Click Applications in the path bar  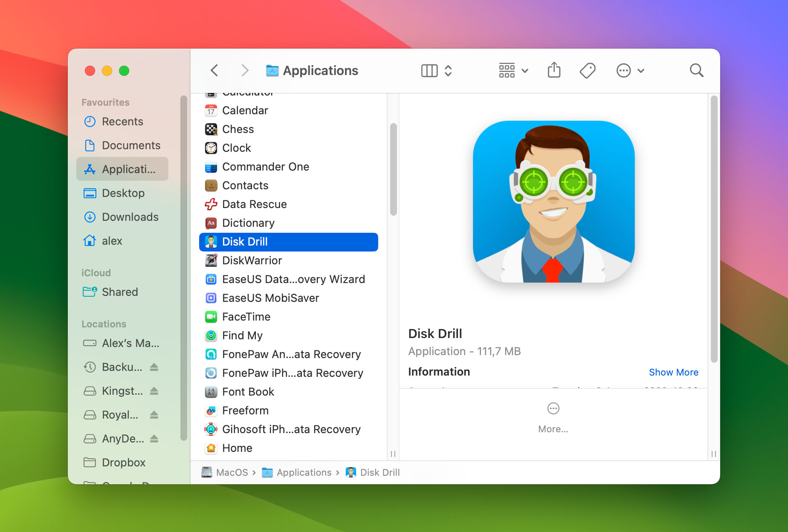(x=297, y=472)
